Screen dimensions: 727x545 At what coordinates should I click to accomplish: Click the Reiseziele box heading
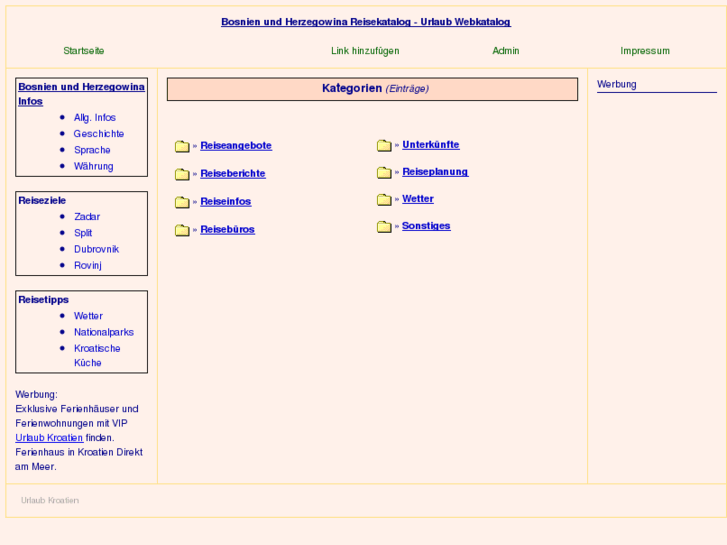(42, 200)
